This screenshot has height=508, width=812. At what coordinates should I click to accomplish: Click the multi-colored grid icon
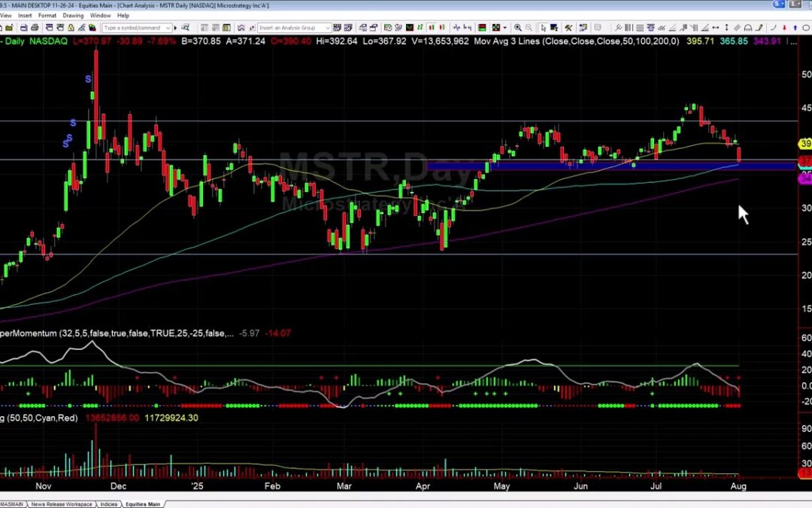coord(496,28)
